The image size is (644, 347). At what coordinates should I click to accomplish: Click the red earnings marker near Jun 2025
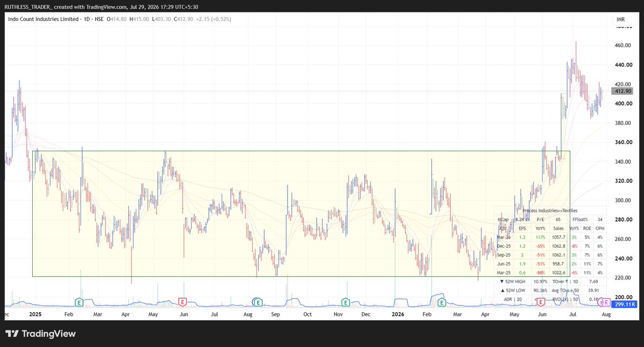pyautogui.click(x=182, y=302)
